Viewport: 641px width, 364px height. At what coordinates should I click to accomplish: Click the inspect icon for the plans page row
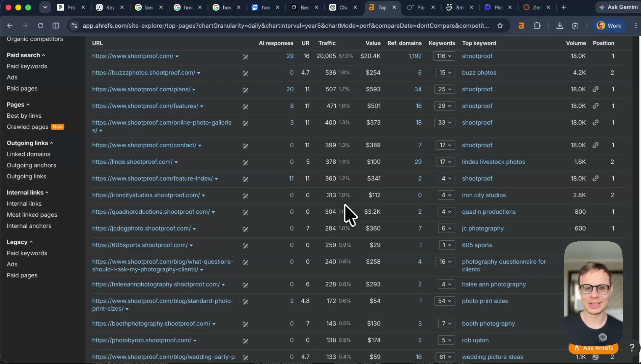tap(245, 90)
